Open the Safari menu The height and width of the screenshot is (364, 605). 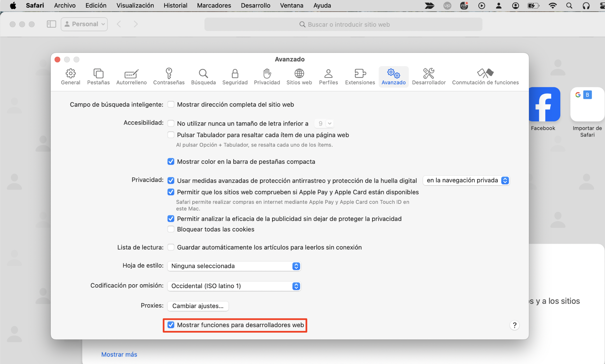(35, 5)
